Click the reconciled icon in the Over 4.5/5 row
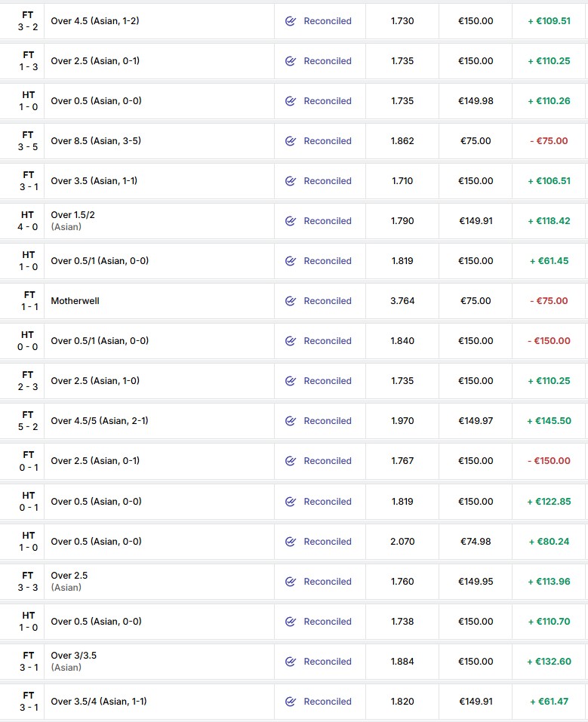Image resolution: width=588 pixels, height=722 pixels. click(291, 421)
